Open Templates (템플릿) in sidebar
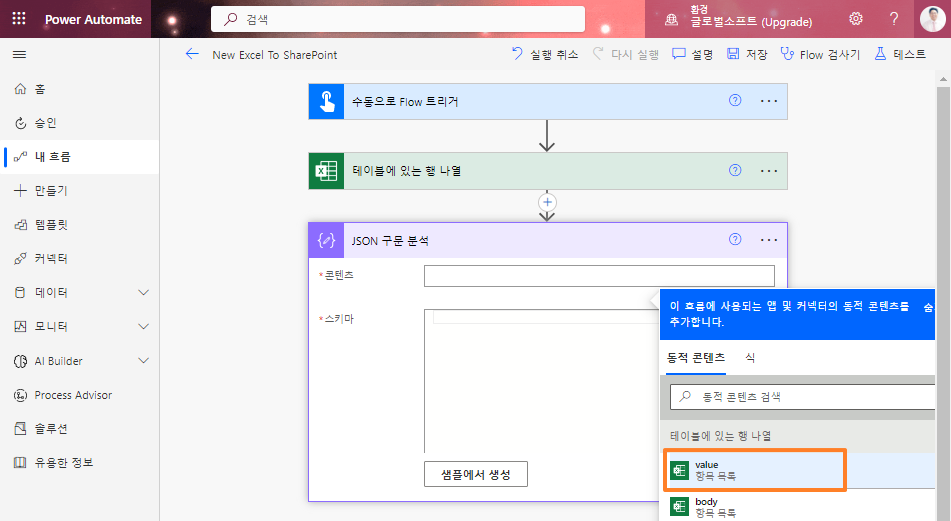951x521 pixels. pyautogui.click(x=80, y=224)
